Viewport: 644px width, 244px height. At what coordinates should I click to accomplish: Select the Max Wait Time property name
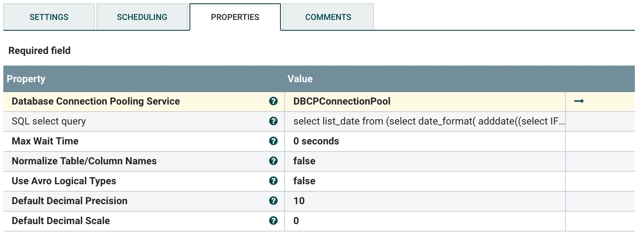[45, 141]
